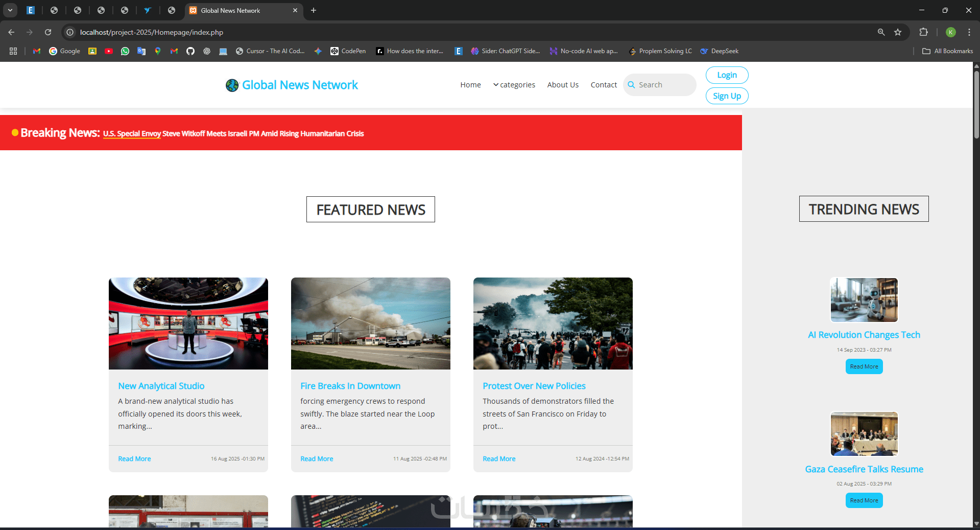Click the '16 Aug 2025 -01:30 PM' date text
Image resolution: width=980 pixels, height=530 pixels.
tap(237, 459)
